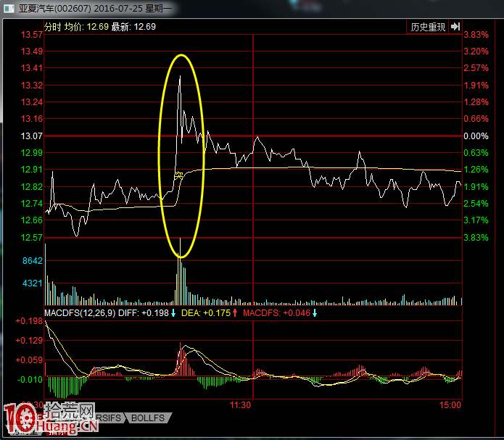Click the 13.24 price axis label
Image resolution: width=504 pixels, height=440 pixels.
(x=31, y=102)
